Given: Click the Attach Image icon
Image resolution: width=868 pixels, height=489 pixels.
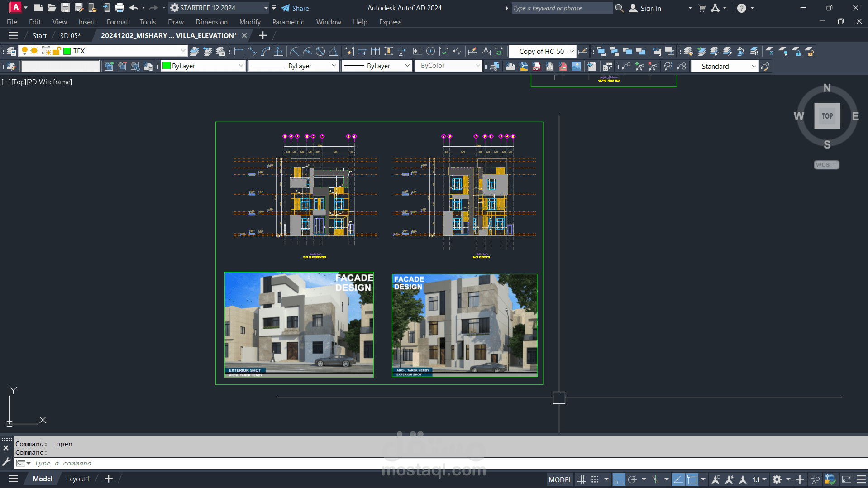Looking at the screenshot, I should click(576, 66).
